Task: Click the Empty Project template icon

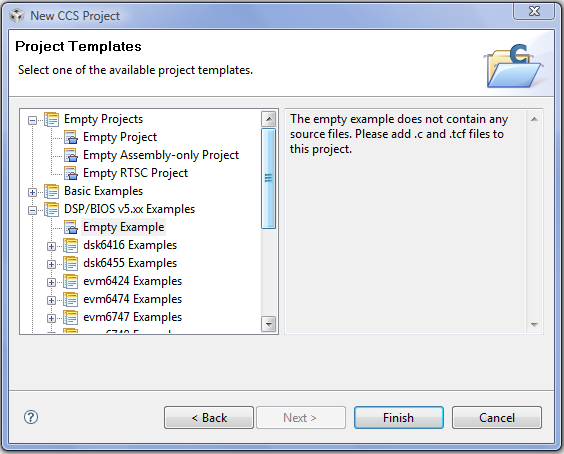Action: (x=71, y=137)
